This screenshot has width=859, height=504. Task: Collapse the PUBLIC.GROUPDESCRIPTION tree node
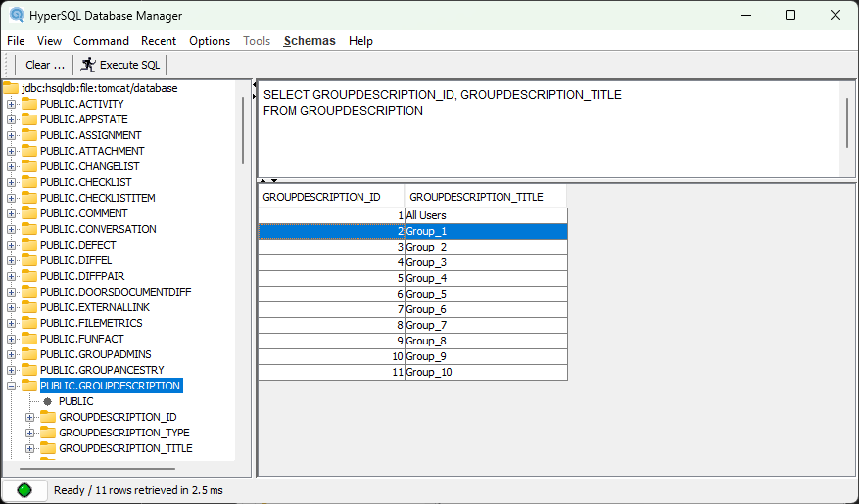pos(11,386)
